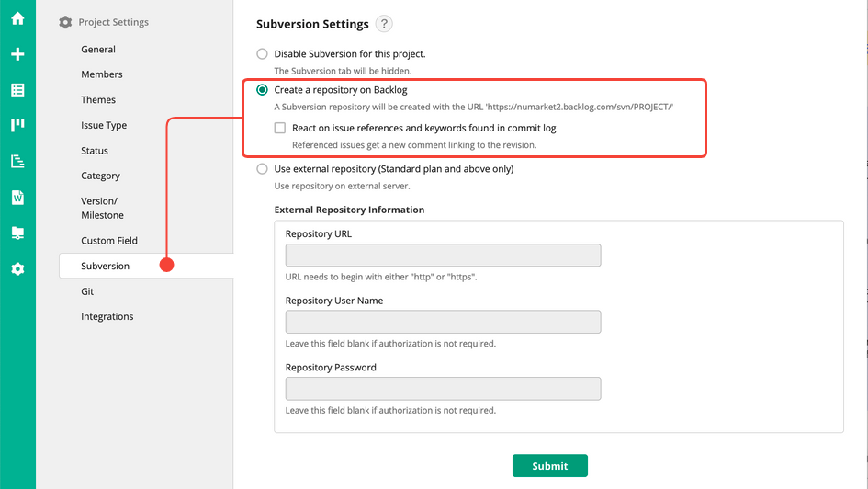Select Use external repository option
Viewport: 868px width, 489px height.
coord(263,169)
